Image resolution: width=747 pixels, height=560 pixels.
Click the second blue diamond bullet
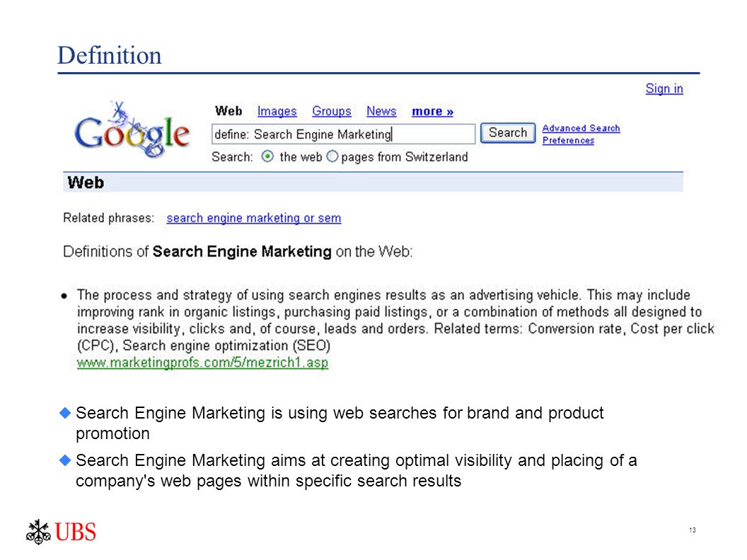pos(65,460)
